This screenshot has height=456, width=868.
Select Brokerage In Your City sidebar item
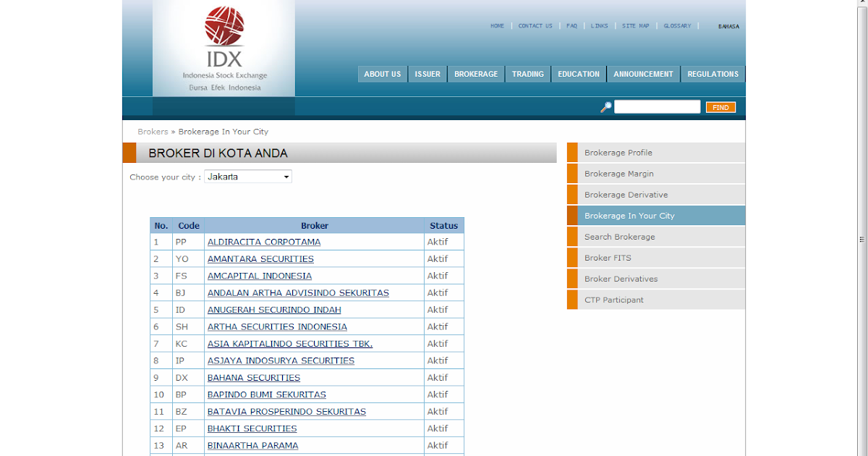click(656, 216)
